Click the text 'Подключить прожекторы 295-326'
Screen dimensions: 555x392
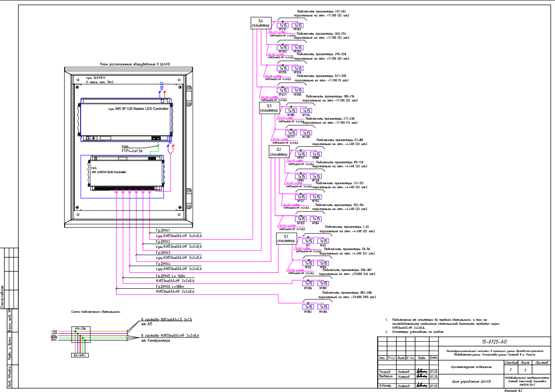click(321, 54)
